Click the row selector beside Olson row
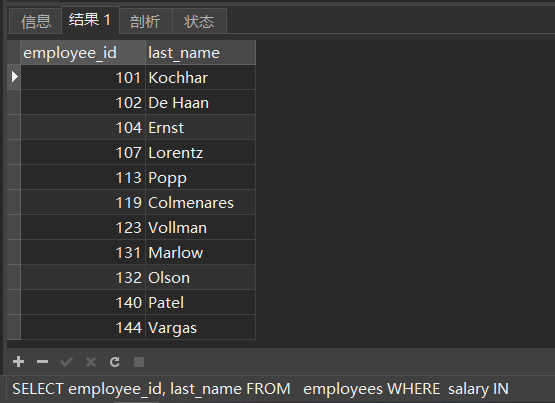555x403 pixels. 14,277
